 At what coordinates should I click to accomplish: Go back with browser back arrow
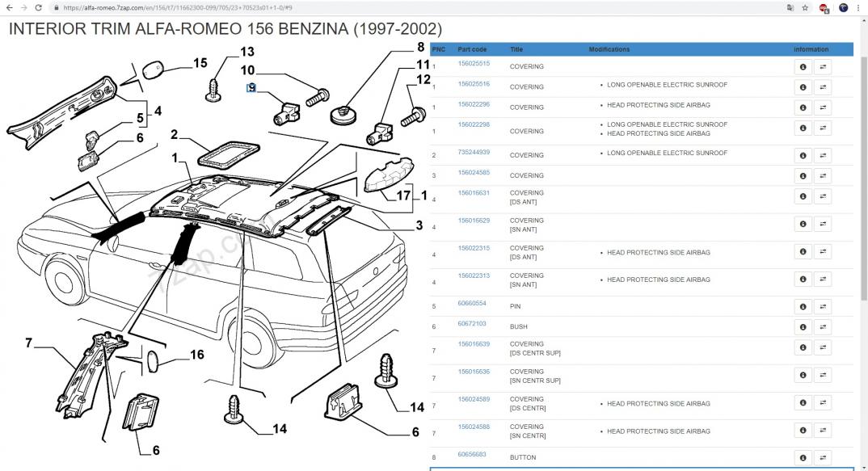(x=10, y=8)
